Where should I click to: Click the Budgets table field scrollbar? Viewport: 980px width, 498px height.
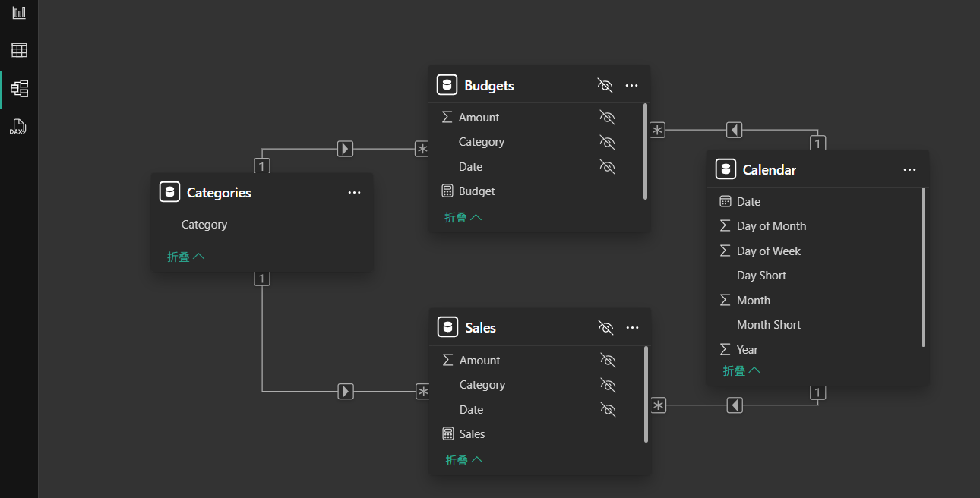(x=646, y=151)
